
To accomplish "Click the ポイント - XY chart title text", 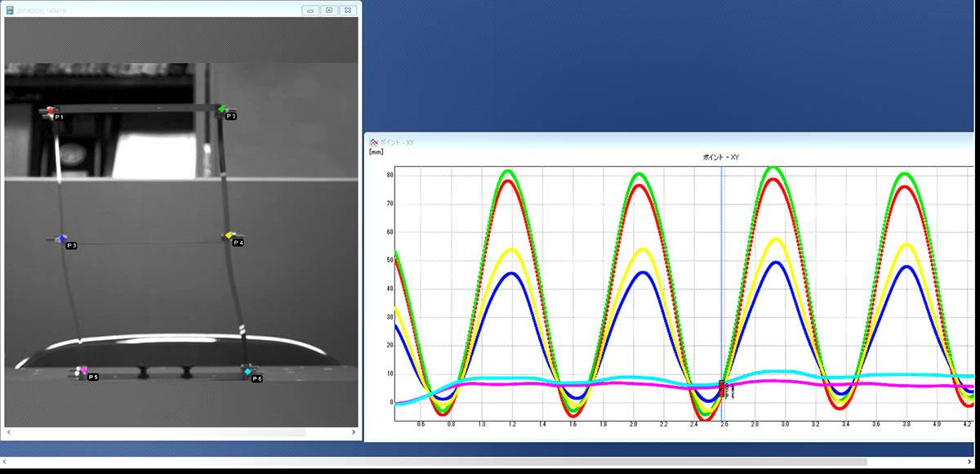I will point(721,156).
